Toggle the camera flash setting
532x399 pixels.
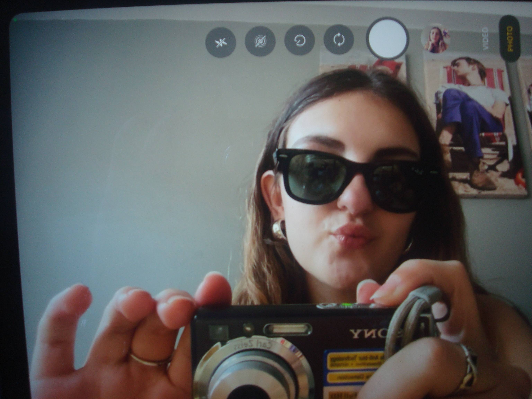pyautogui.click(x=221, y=43)
